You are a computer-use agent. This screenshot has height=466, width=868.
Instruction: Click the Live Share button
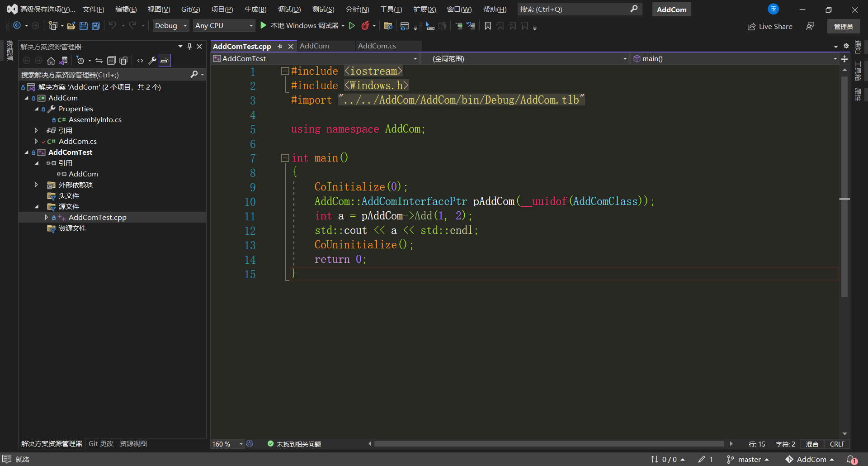[770, 26]
